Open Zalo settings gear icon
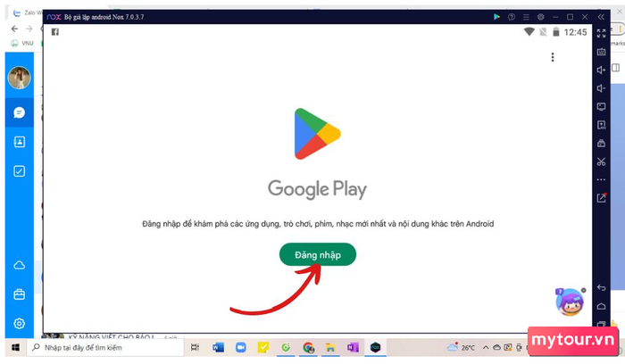 point(19,323)
